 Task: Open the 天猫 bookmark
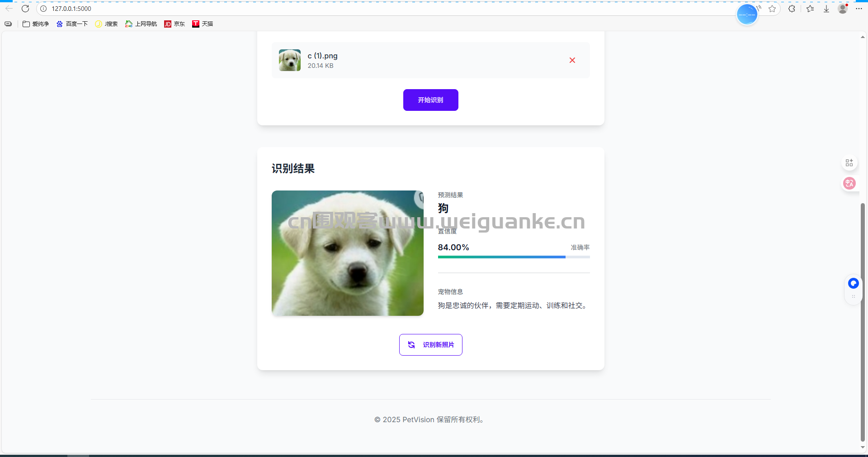(x=203, y=24)
